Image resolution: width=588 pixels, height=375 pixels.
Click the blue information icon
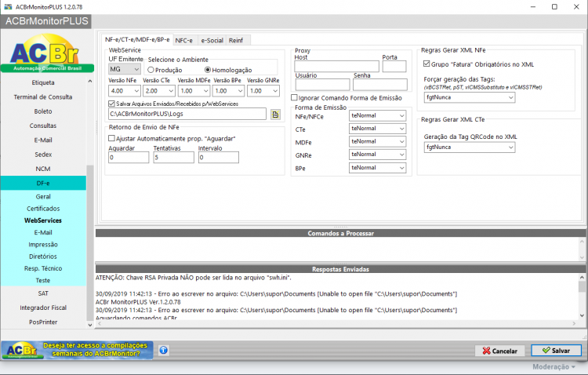coord(164,350)
